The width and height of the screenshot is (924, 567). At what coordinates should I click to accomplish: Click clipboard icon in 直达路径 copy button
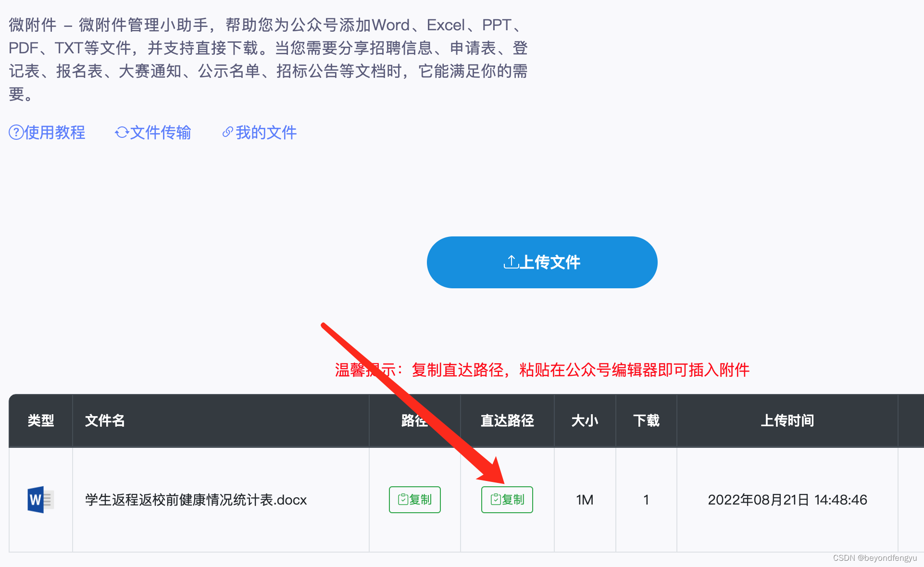click(x=495, y=500)
